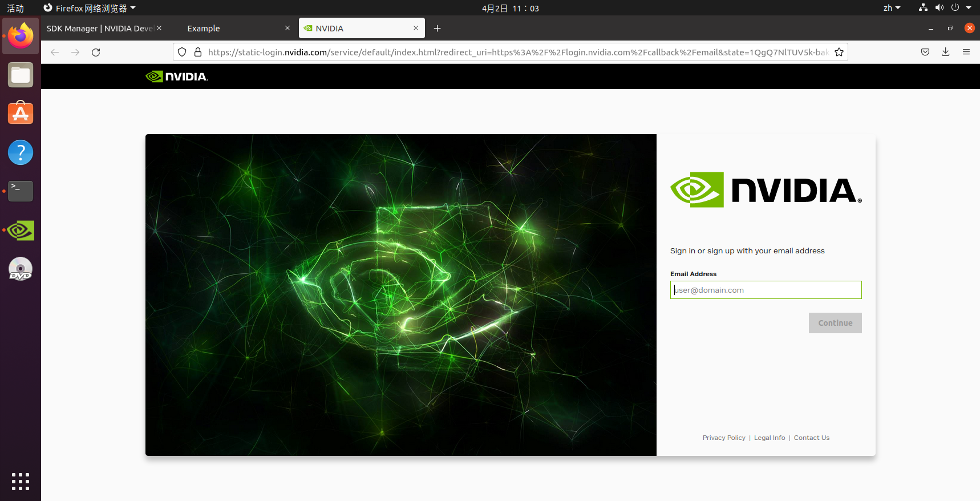Open the Contact Us link
The width and height of the screenshot is (980, 501).
click(x=812, y=438)
